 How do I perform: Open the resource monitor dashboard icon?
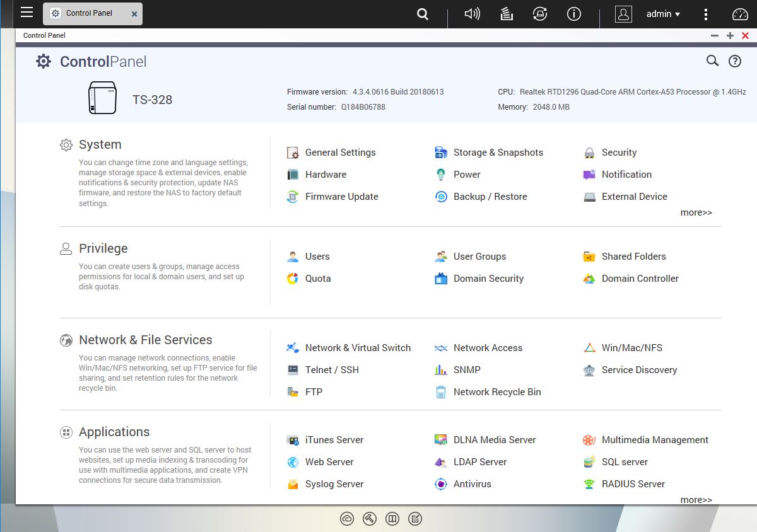click(739, 14)
